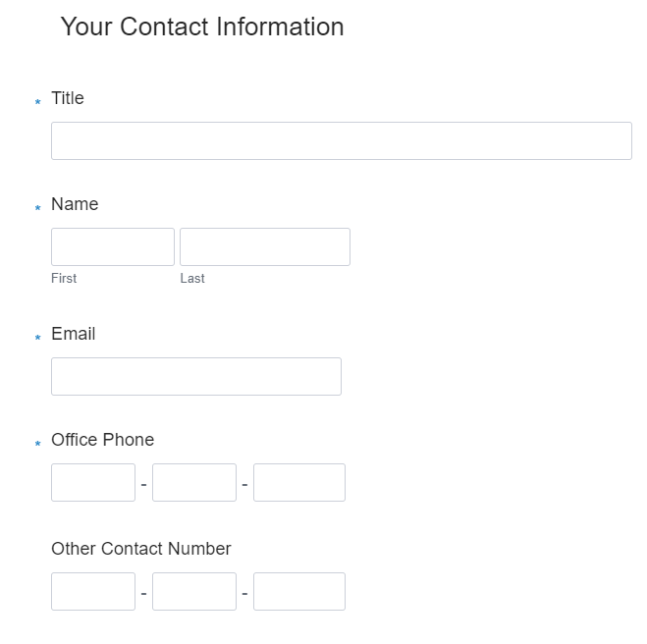
Task: Select middle Other Contact Number box
Action: pyautogui.click(x=194, y=591)
